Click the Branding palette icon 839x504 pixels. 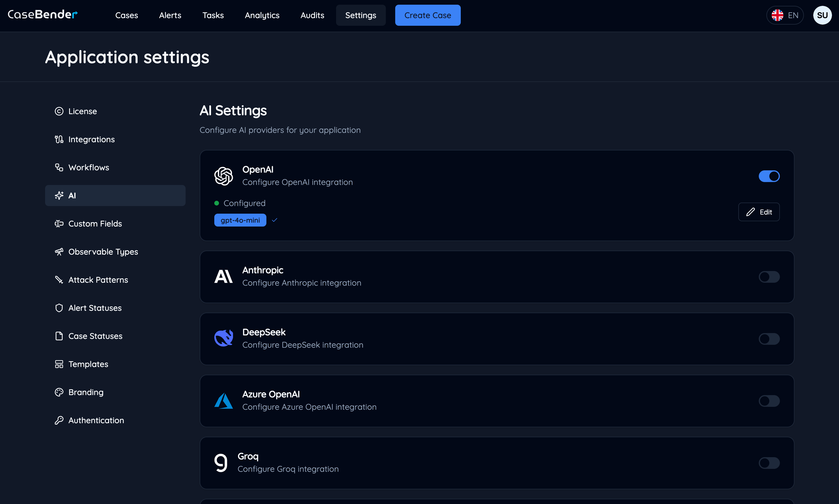pyautogui.click(x=59, y=392)
